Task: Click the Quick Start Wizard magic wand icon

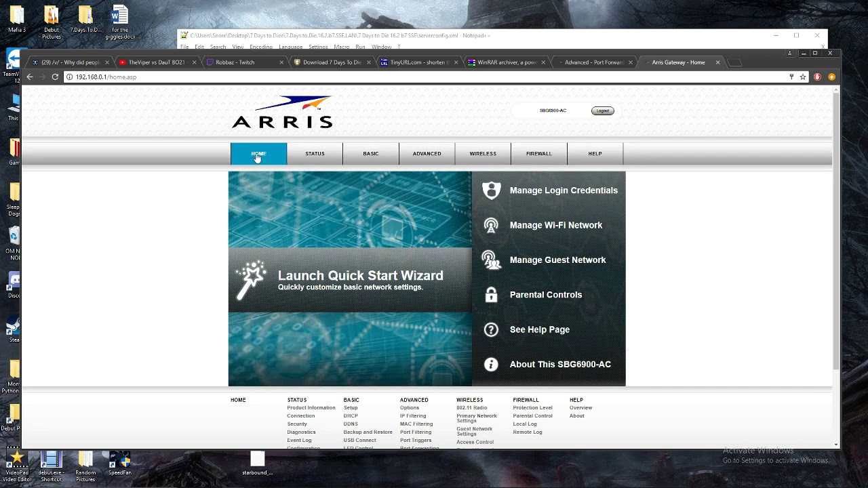Action: click(250, 280)
